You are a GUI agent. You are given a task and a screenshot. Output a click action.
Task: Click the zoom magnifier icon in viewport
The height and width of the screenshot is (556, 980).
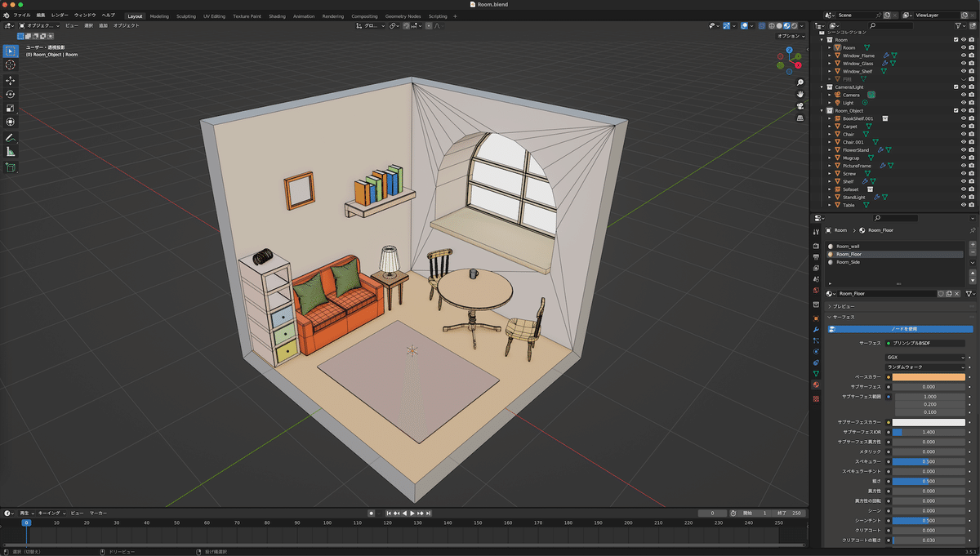click(x=800, y=82)
